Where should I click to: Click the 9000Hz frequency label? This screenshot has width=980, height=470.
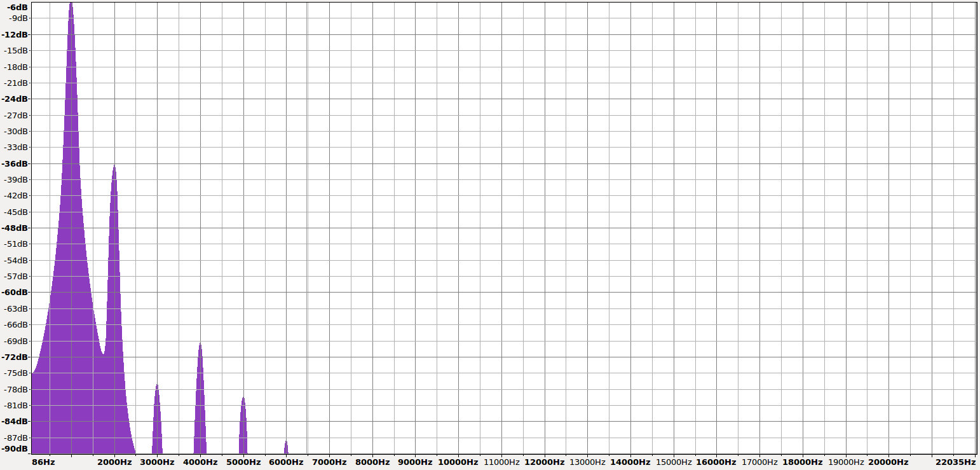415,462
